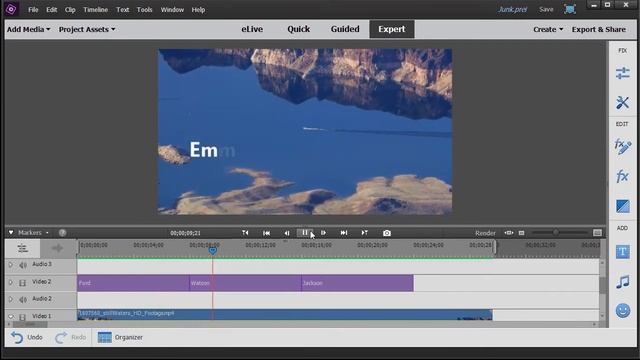
Task: Switch to the eLive tab
Action: click(x=252, y=29)
